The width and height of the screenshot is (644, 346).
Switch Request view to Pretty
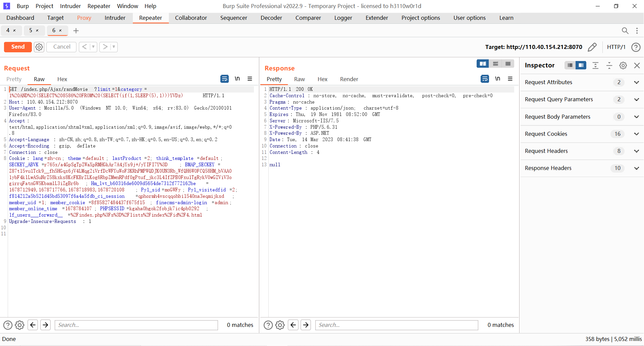pyautogui.click(x=14, y=79)
